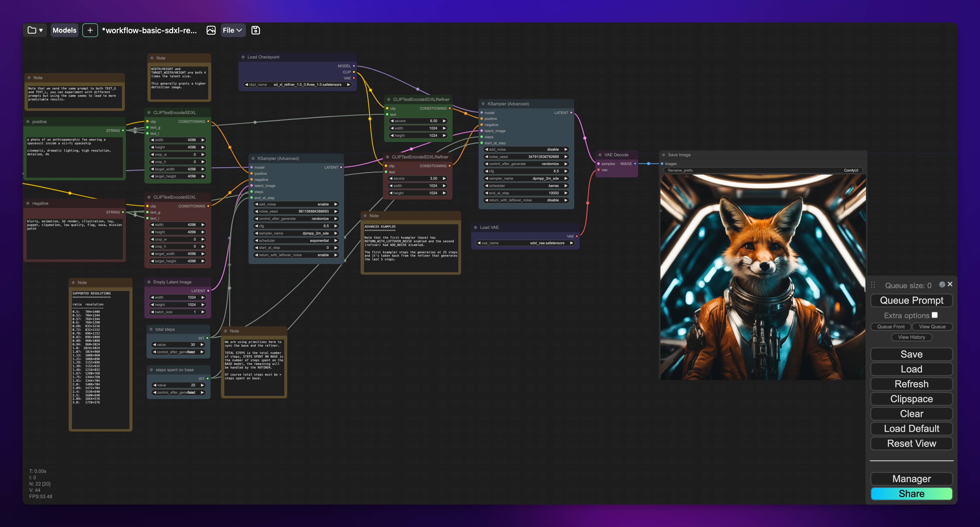Open the queue settings gear icon
Screen dimensions: 980x527
point(942,284)
